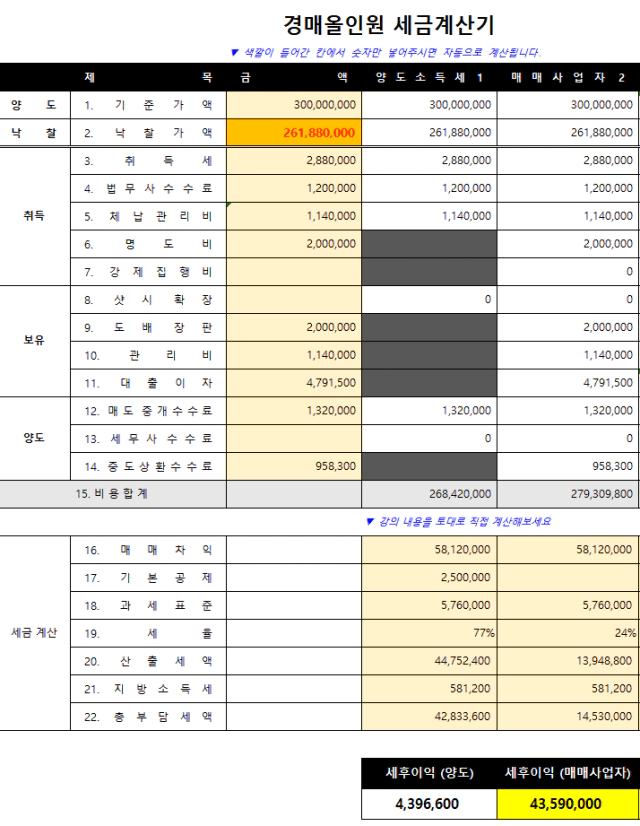Select the dark gray 명도비 양도소득세 cell
640x826 pixels.
click(x=429, y=244)
